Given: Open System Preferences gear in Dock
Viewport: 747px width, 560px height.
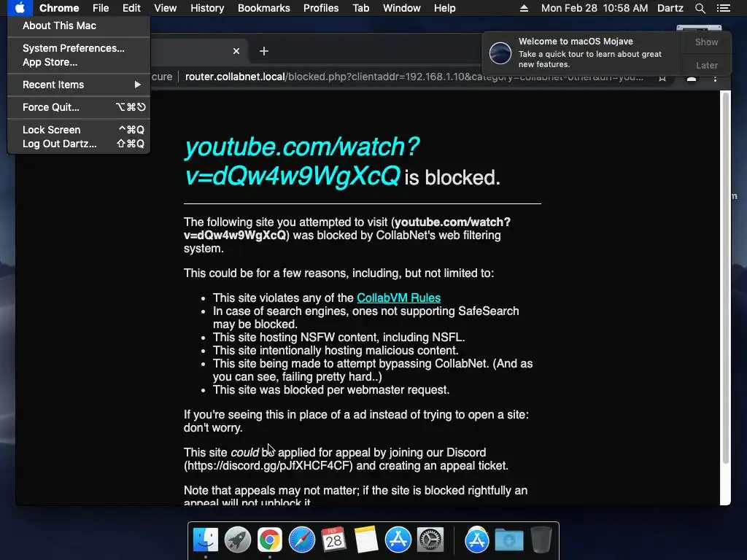Looking at the screenshot, I should [430, 540].
